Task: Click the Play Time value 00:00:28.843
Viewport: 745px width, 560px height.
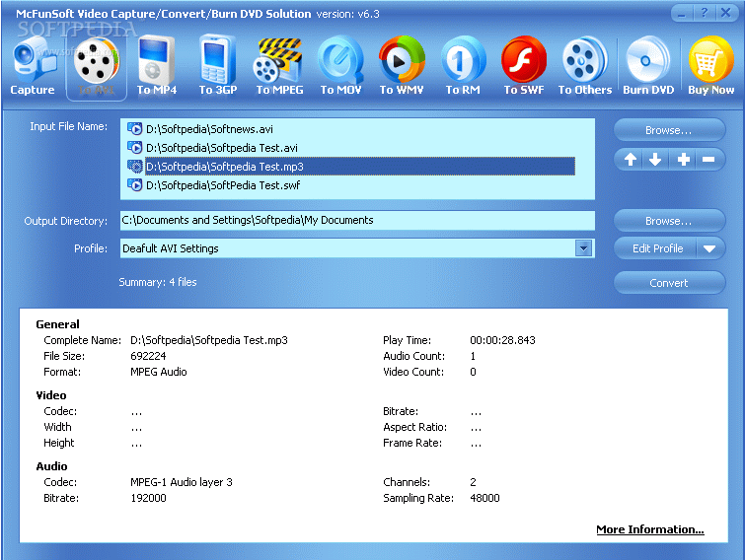Action: 502,340
